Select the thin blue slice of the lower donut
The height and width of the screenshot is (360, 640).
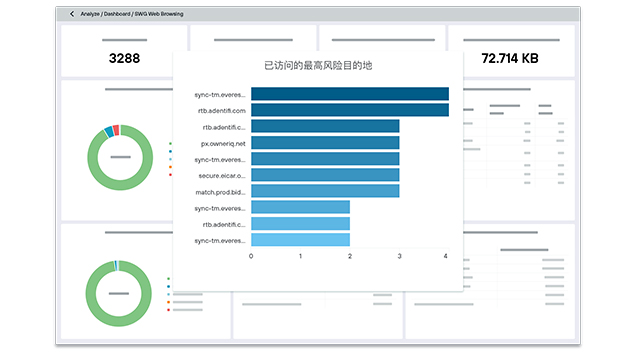(116, 265)
